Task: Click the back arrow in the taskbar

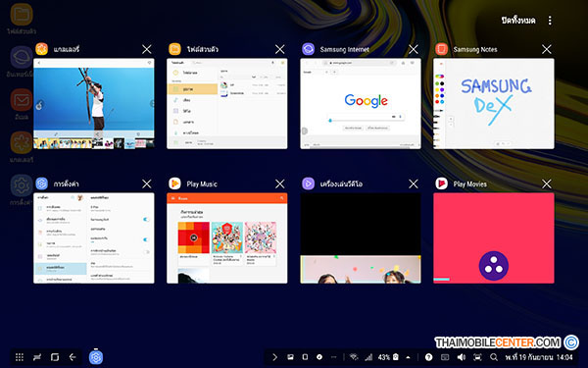Action: click(73, 357)
